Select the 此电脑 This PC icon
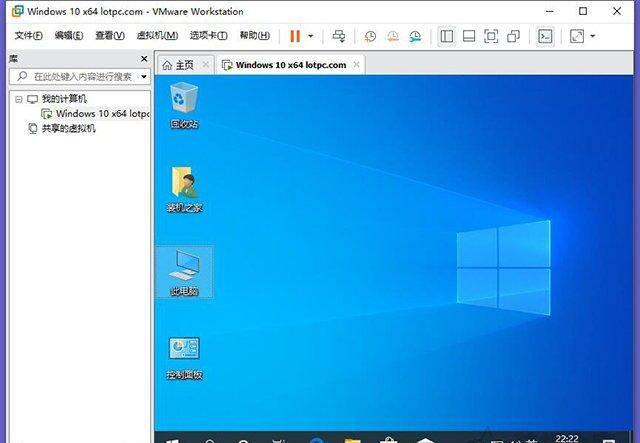Screen dimensions: 640x443 pos(184,272)
